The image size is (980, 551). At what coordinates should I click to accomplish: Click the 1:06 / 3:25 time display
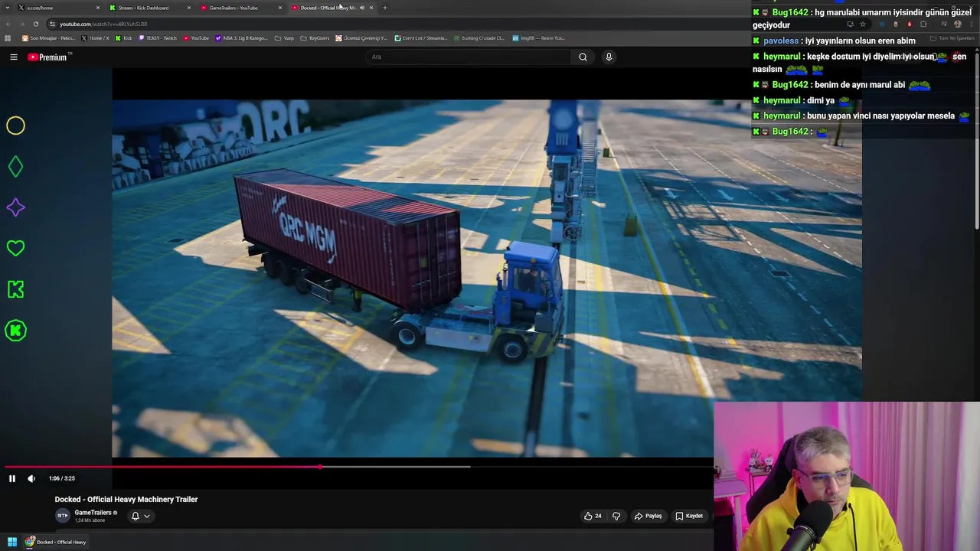62,478
